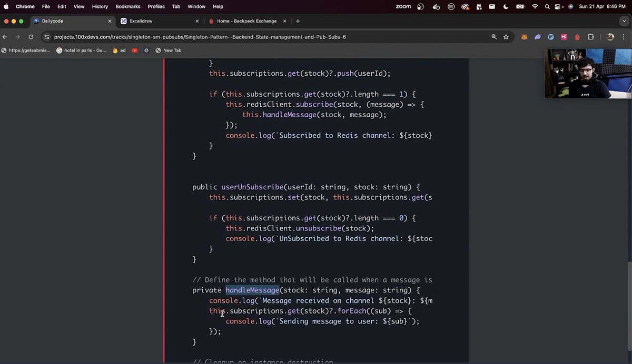Viewport: 632px width, 364px height.
Task: Open Siri from the menu bar
Action: click(x=570, y=6)
